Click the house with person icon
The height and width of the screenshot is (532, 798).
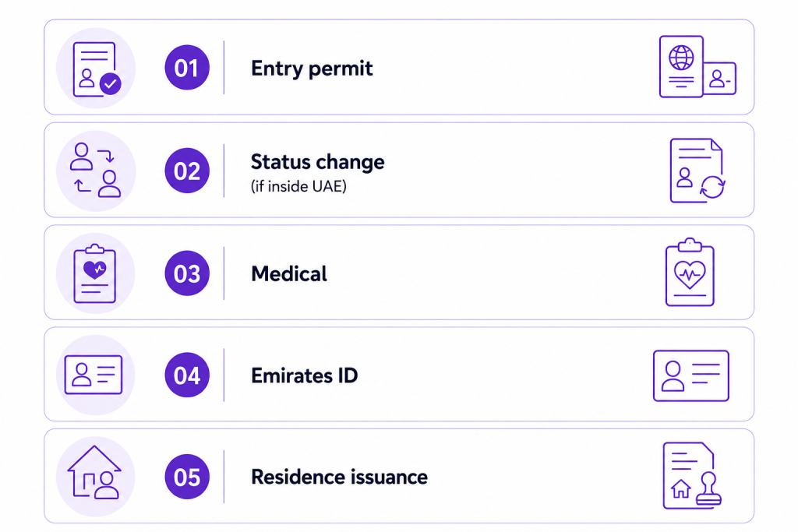point(94,473)
